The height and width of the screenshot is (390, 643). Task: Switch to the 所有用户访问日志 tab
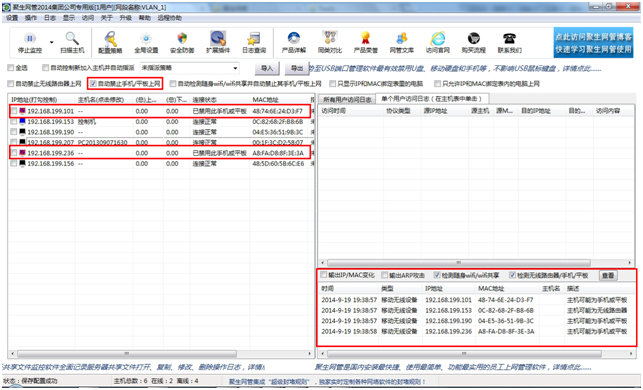347,100
